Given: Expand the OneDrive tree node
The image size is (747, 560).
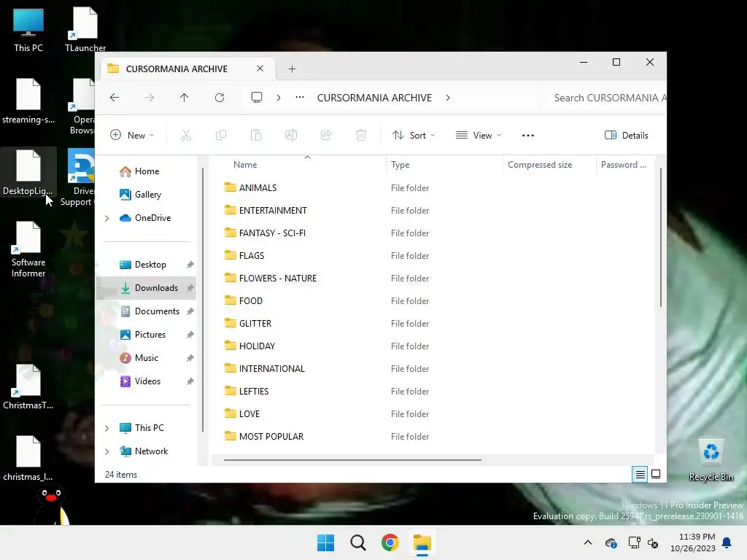Looking at the screenshot, I should (107, 218).
